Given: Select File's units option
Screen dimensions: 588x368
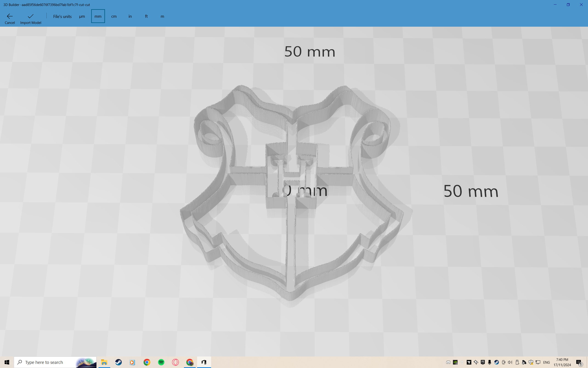Looking at the screenshot, I should (62, 16).
